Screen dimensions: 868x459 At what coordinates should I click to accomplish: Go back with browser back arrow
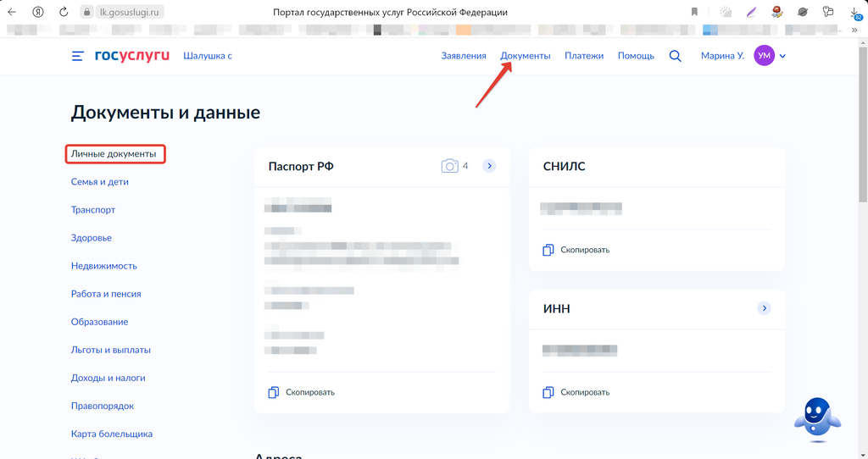pos(12,12)
